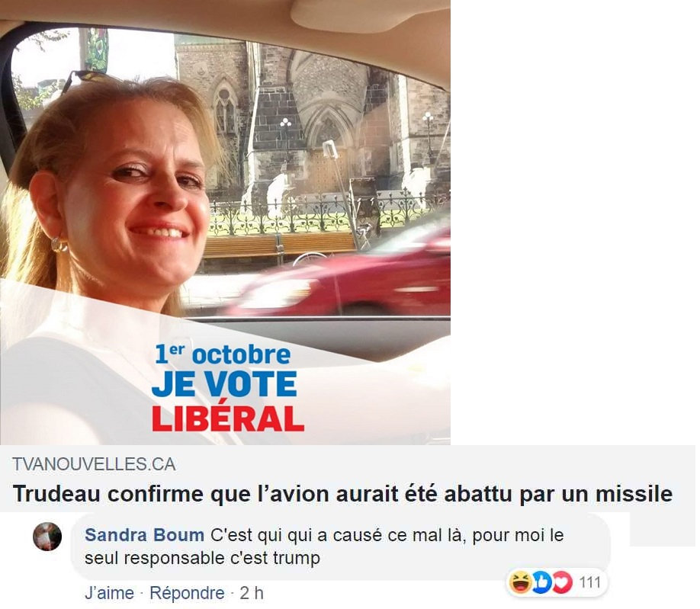Reply to the comment using Répondre
The image size is (700, 609).
(187, 593)
